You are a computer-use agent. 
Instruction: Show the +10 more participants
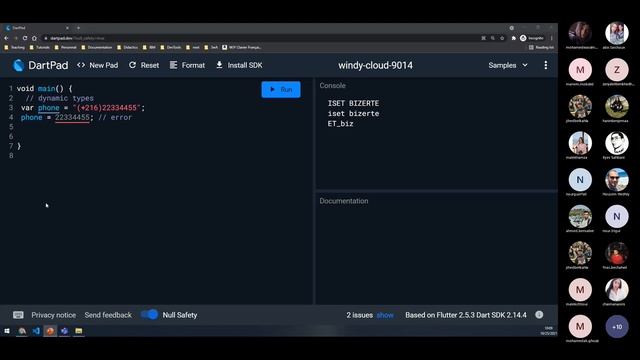(x=617, y=327)
